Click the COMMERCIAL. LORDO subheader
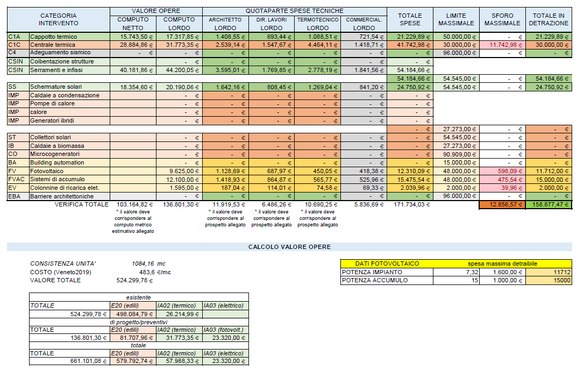The image size is (584, 392). [x=364, y=24]
